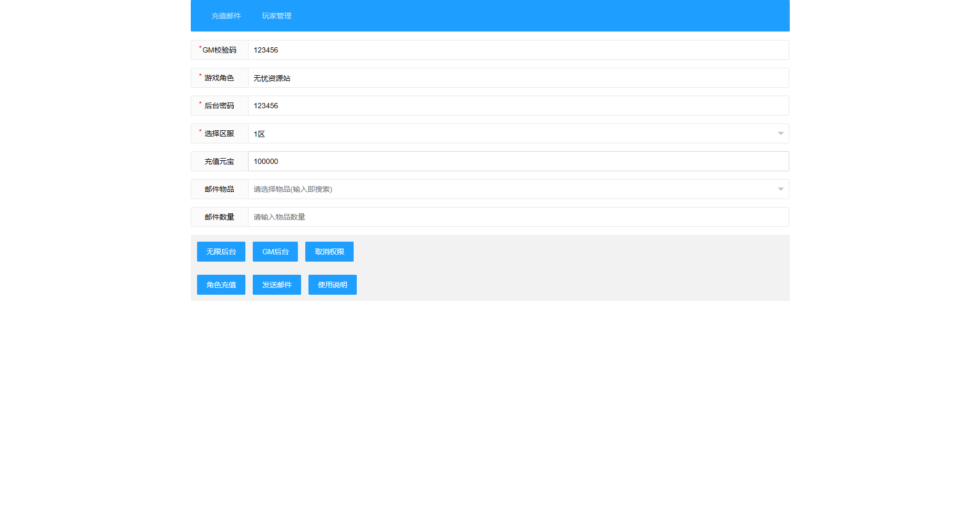Open the 充值邮件 tab
The image size is (980, 529).
click(x=226, y=16)
